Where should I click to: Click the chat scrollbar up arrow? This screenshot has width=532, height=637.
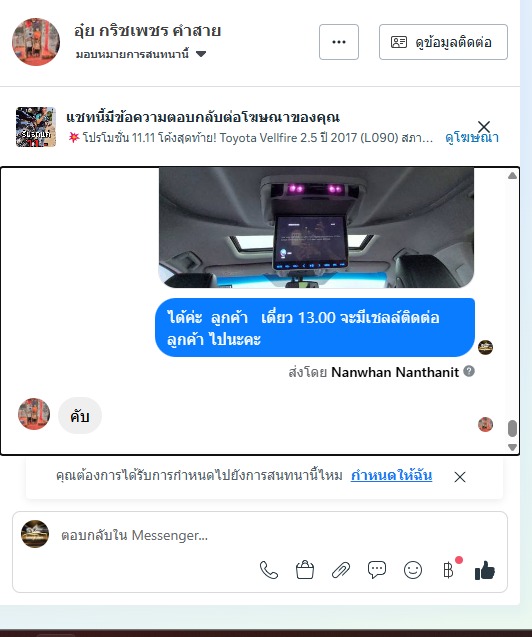[x=512, y=176]
